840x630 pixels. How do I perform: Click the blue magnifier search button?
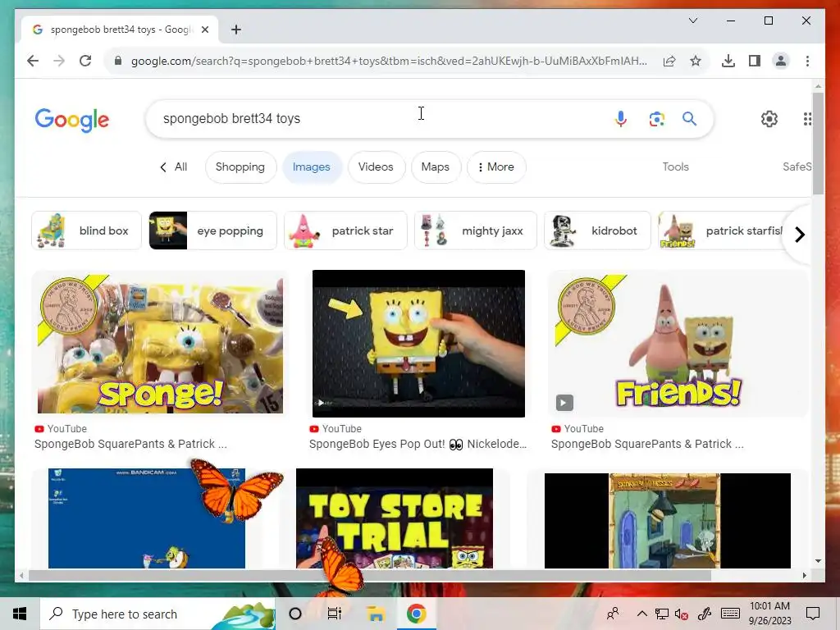tap(689, 118)
